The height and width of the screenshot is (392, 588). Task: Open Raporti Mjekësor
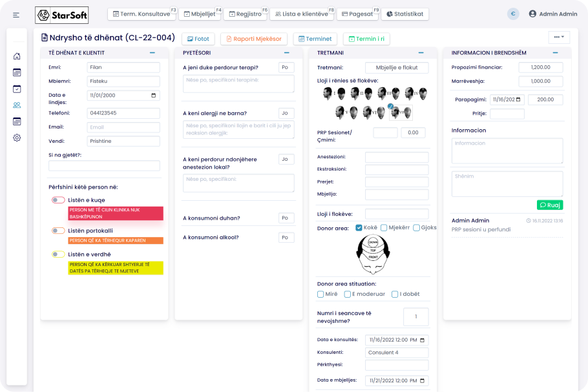coord(254,39)
